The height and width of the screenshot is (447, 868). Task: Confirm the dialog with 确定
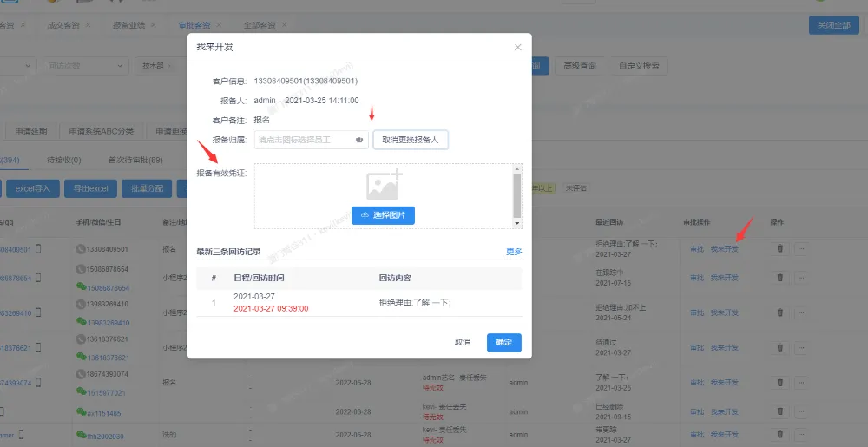click(503, 343)
